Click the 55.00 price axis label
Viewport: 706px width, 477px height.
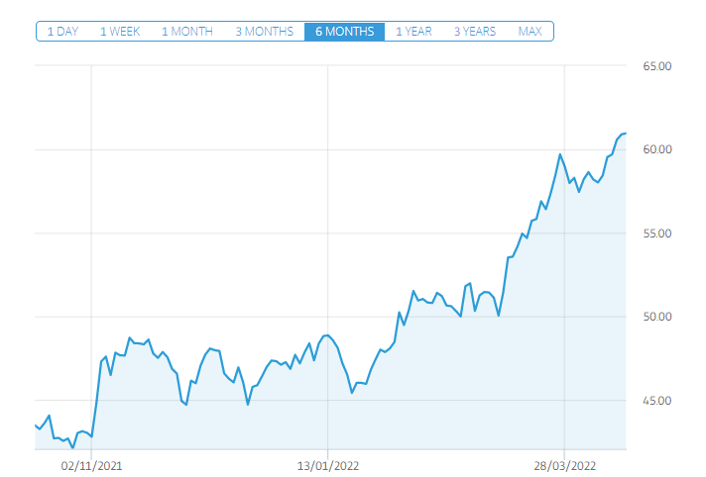[x=657, y=233]
